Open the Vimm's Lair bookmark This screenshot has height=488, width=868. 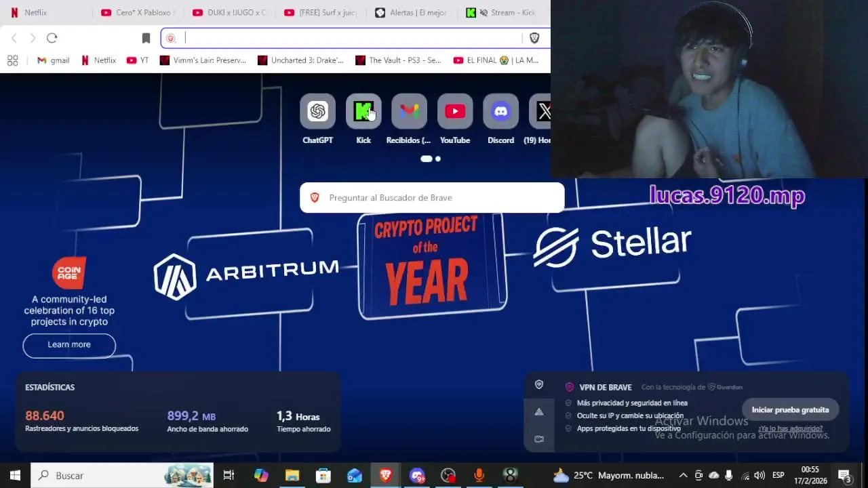(203, 60)
